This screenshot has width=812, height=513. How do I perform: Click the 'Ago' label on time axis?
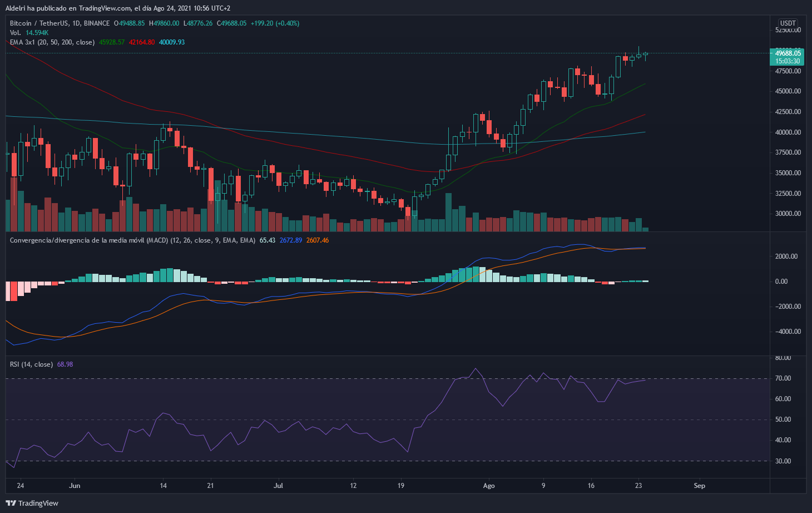[489, 486]
